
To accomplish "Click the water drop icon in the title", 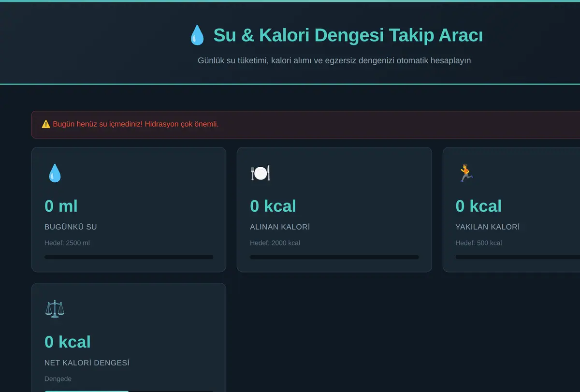I will [197, 35].
